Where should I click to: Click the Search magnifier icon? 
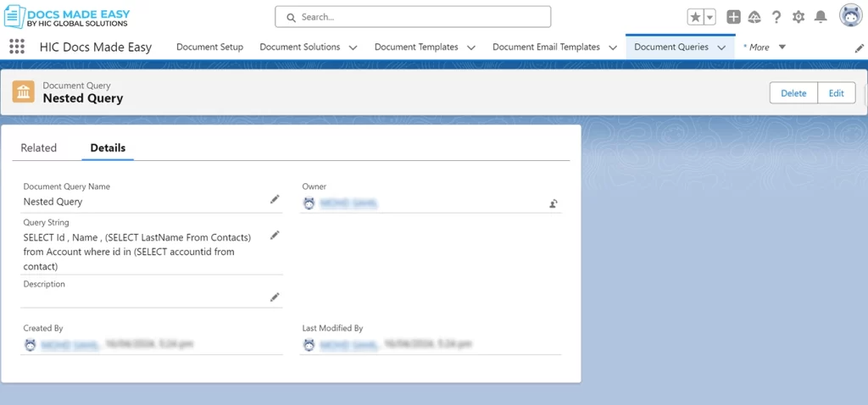tap(292, 17)
